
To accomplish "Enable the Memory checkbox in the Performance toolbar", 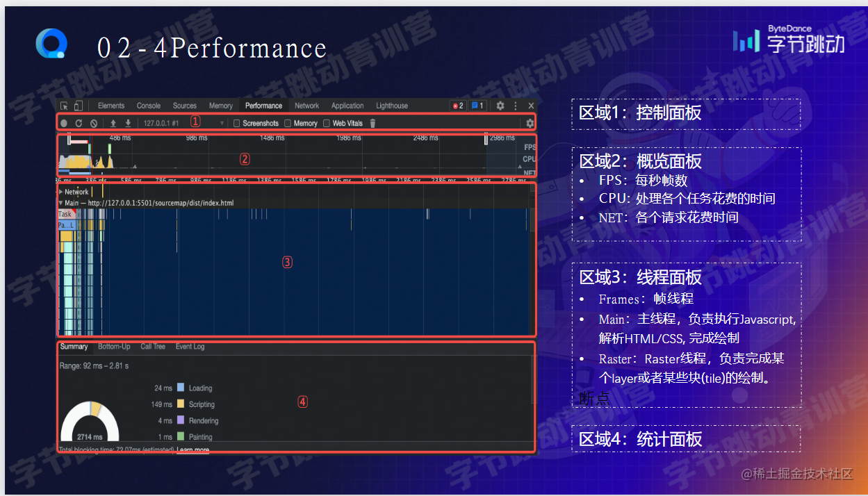I will pos(288,124).
